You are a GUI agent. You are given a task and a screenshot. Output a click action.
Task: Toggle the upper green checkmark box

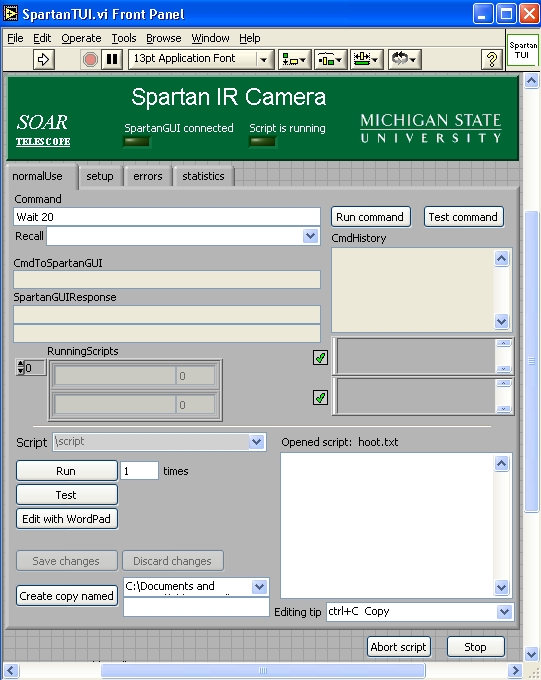pos(320,358)
